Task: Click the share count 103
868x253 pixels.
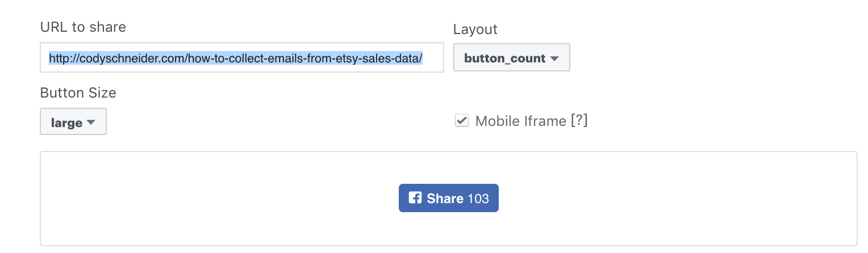Action: coord(479,199)
